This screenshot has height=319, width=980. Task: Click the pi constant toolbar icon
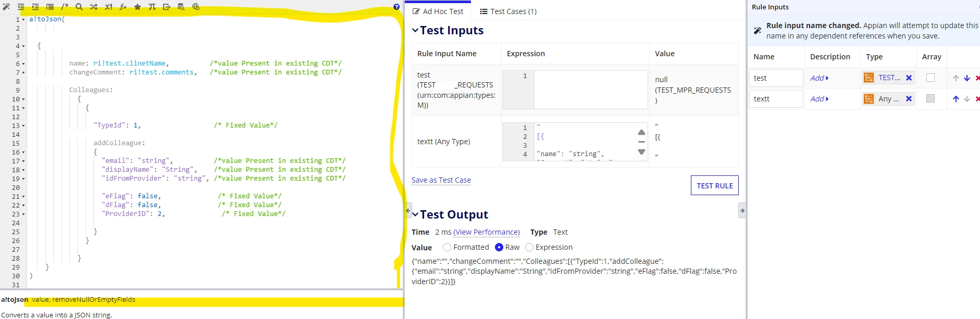[x=152, y=7]
